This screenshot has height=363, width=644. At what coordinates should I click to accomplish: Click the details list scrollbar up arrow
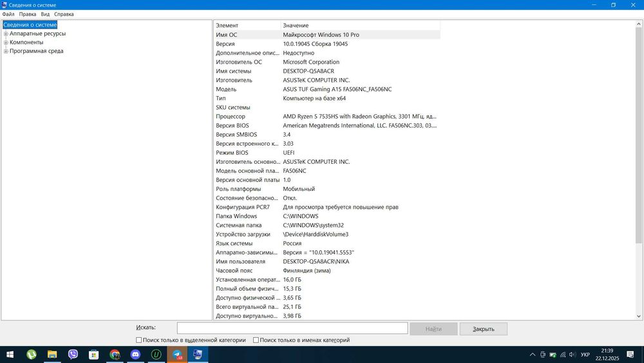point(639,25)
